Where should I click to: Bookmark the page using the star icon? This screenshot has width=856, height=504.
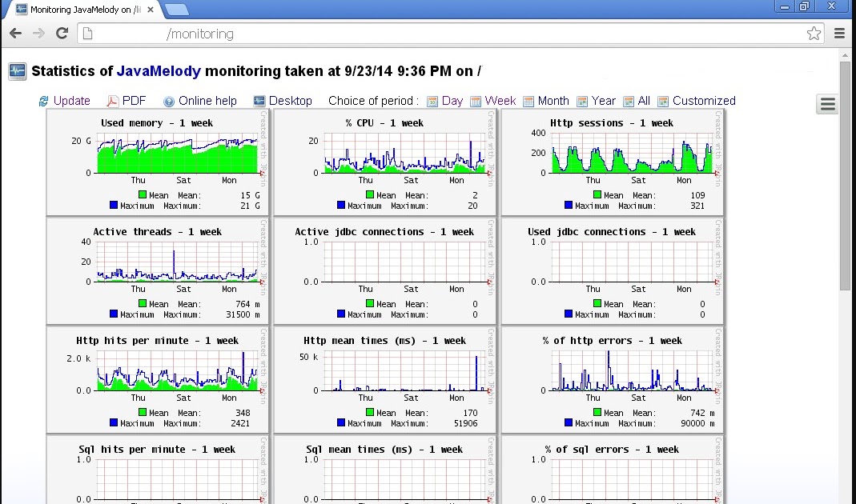[814, 34]
